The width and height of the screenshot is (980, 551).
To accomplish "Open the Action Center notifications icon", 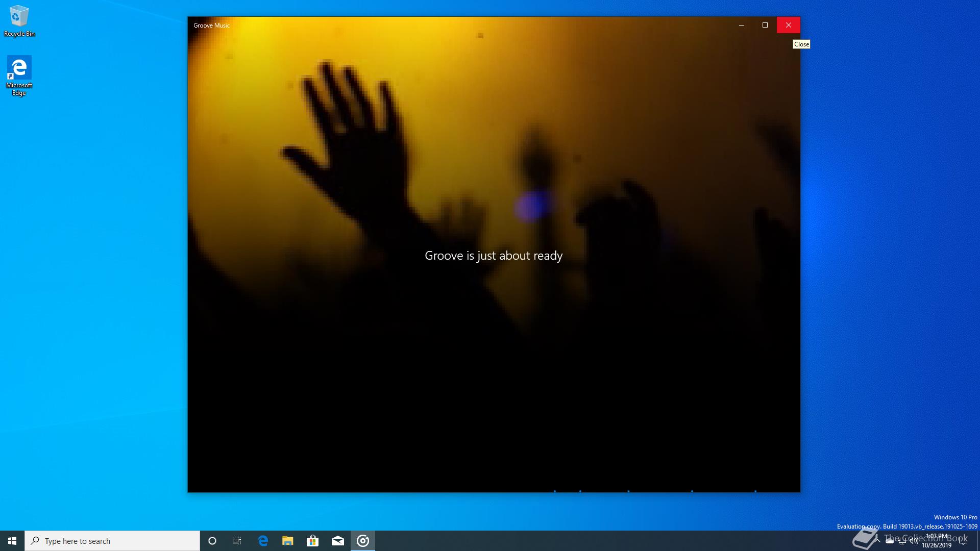I will 963,541.
